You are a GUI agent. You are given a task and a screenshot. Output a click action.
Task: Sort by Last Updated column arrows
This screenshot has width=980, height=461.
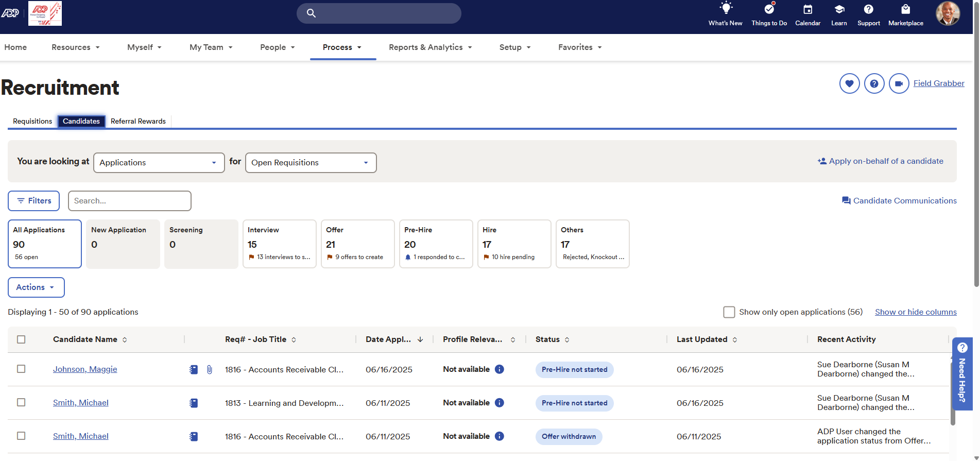[x=735, y=340]
